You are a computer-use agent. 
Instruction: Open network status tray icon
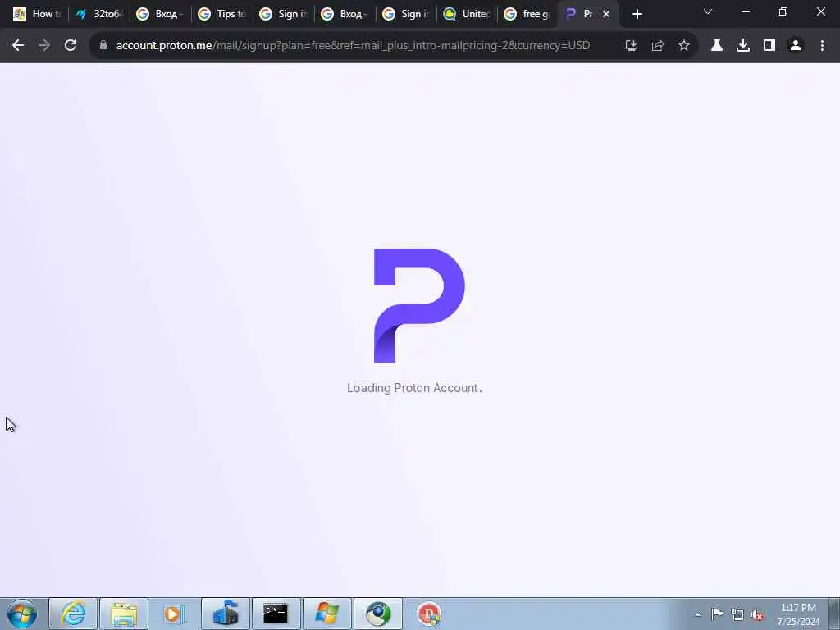[737, 614]
